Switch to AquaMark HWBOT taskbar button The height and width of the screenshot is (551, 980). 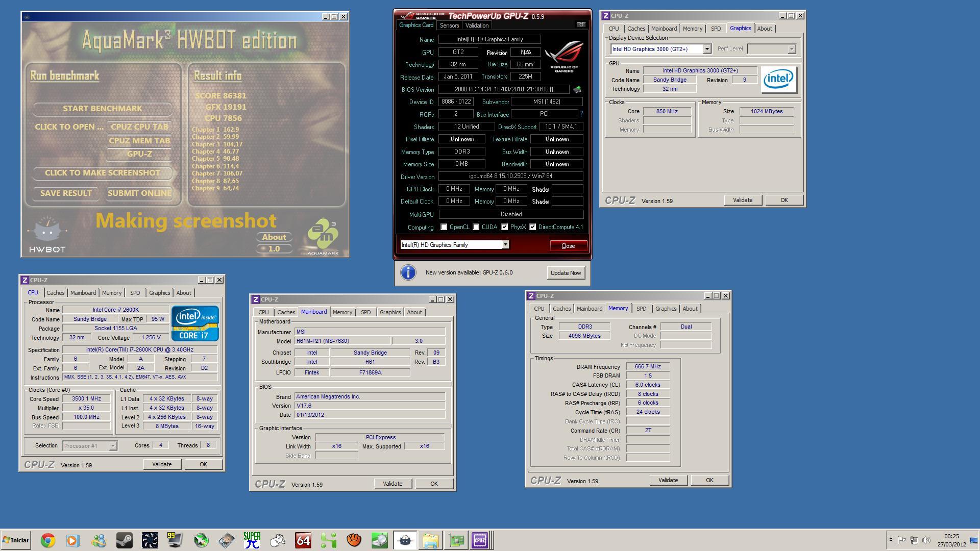(x=405, y=540)
